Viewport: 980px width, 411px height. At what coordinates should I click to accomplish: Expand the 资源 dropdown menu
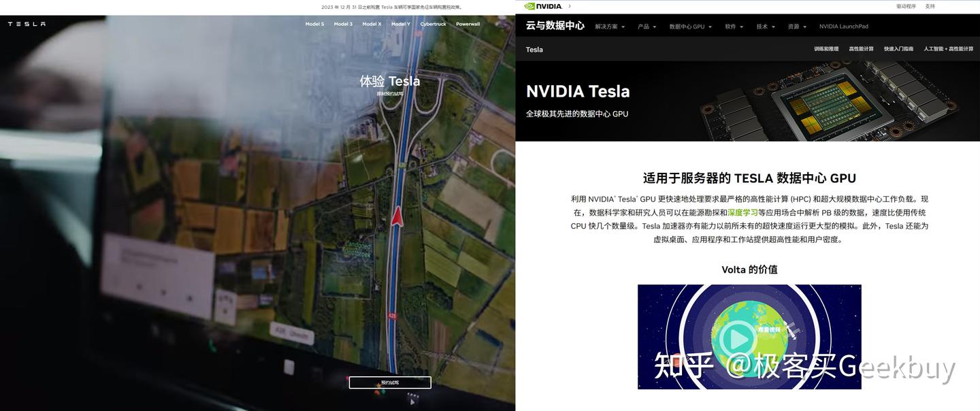[797, 27]
